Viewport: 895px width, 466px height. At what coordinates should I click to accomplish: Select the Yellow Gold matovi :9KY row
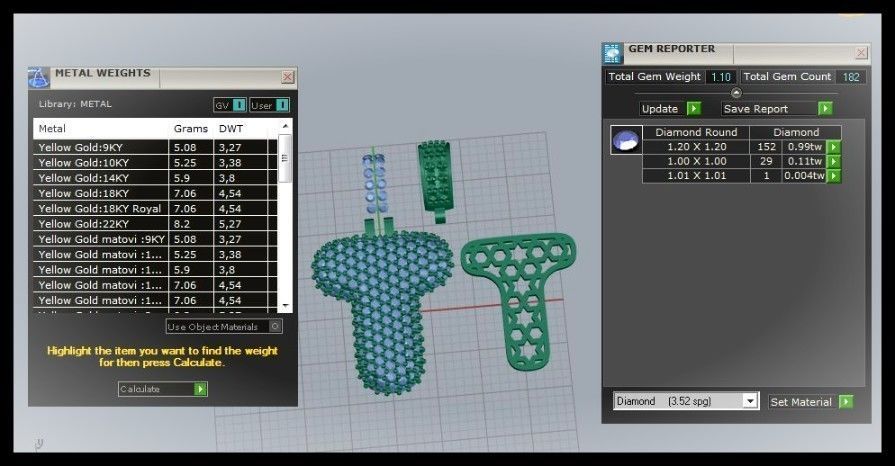tap(155, 239)
